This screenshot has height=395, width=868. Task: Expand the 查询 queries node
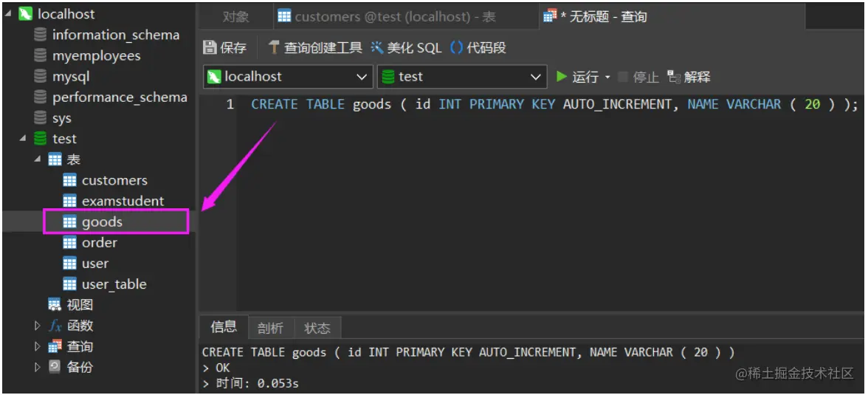click(38, 346)
